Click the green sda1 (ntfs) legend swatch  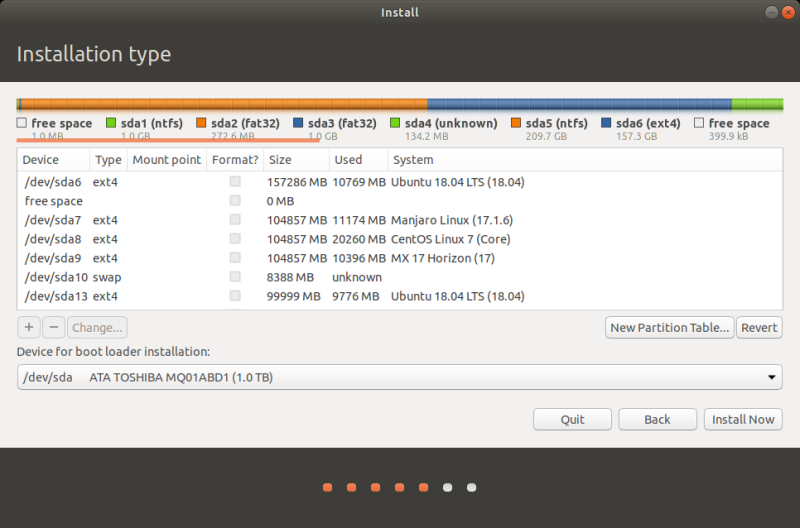click(x=111, y=123)
